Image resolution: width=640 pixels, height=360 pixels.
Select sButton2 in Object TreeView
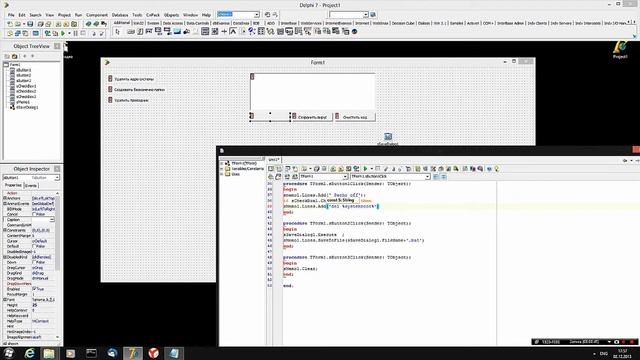(23, 76)
